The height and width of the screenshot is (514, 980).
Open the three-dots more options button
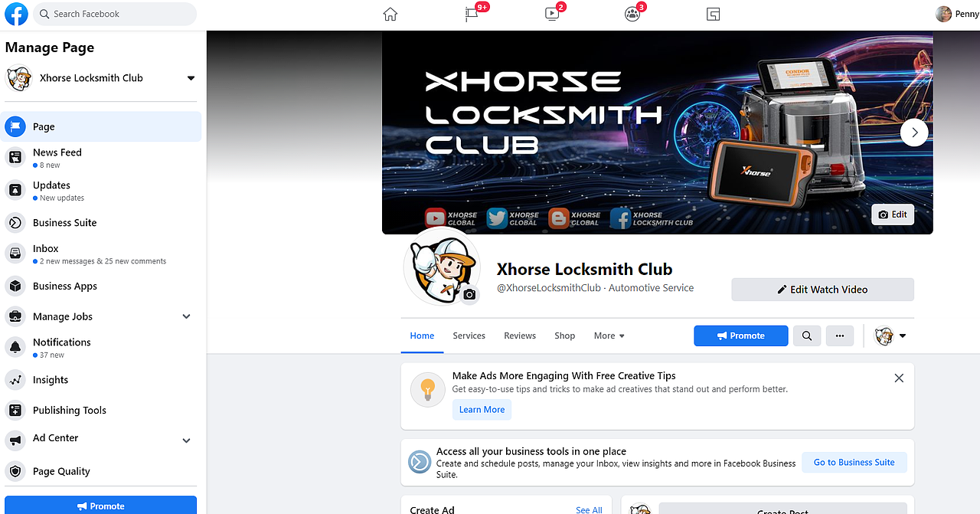click(840, 336)
